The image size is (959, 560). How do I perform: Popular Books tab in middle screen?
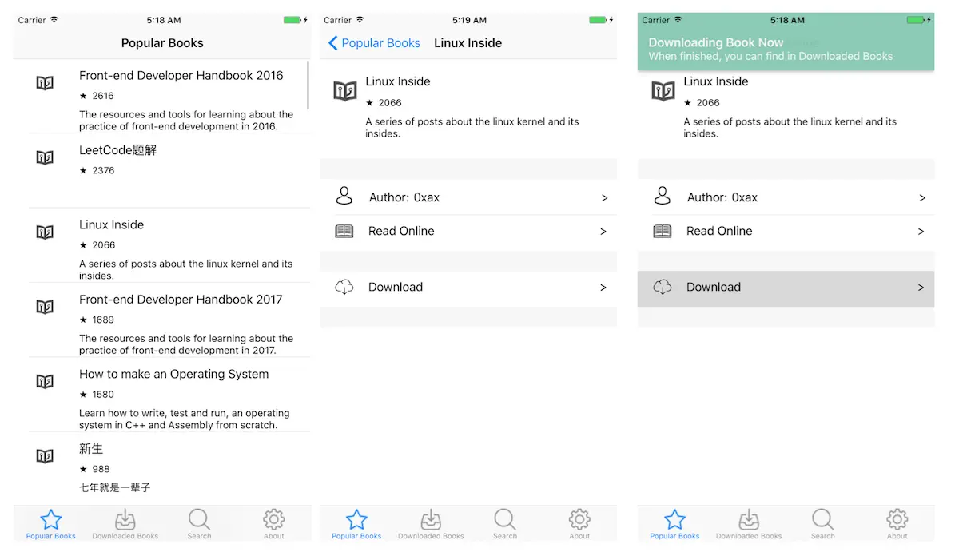click(x=356, y=524)
